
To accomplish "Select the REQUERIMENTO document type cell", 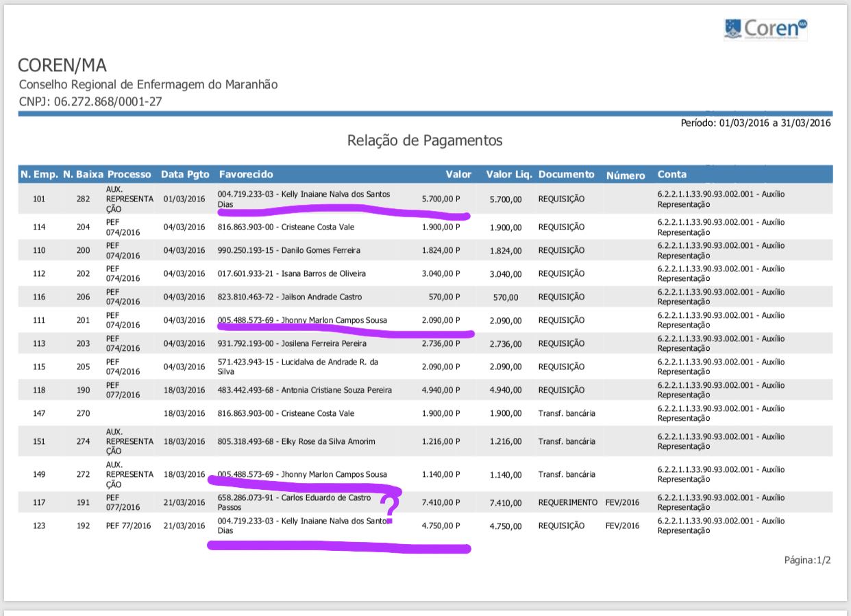I will click(567, 502).
